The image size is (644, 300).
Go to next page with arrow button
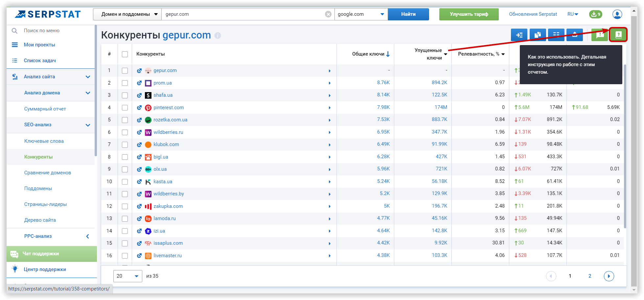click(x=609, y=276)
